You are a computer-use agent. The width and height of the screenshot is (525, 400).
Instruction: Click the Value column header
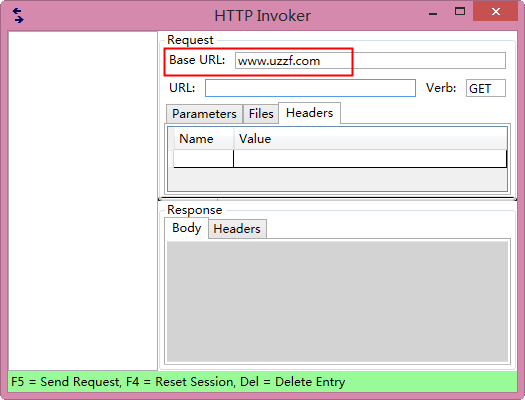pyautogui.click(x=370, y=139)
